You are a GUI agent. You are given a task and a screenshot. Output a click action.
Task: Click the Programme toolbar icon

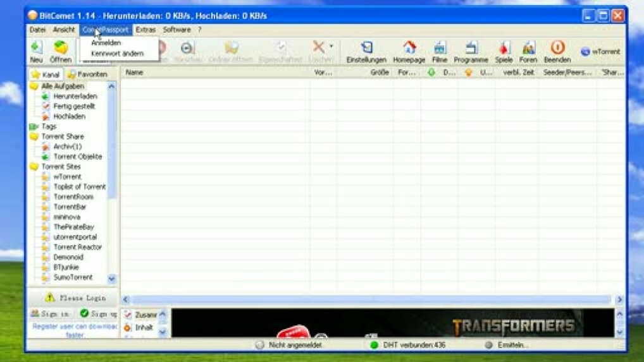coord(471,51)
